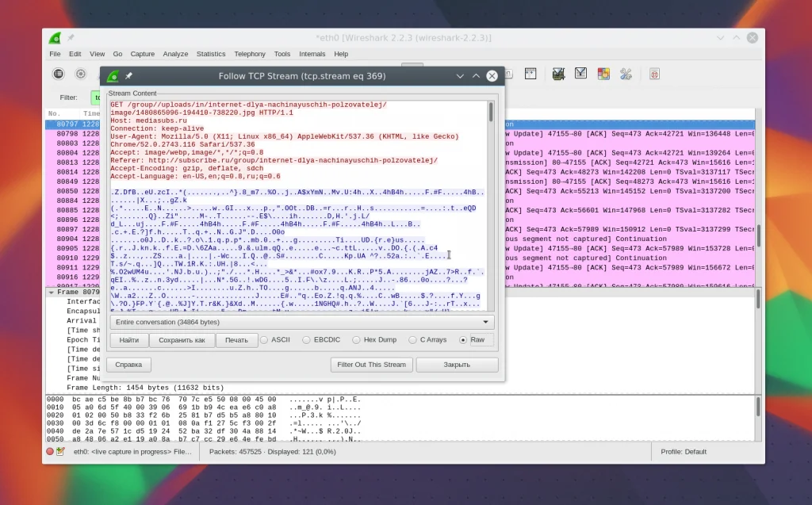Click Profile: Default in status bar
Screen dimensions: 812x505
pyautogui.click(x=684, y=452)
